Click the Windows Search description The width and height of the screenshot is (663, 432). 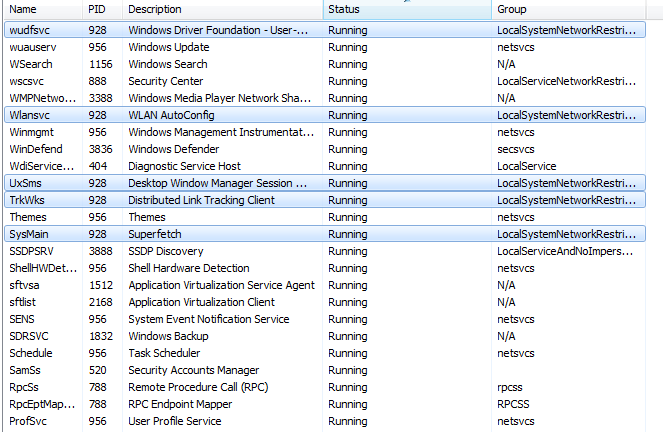coord(168,64)
